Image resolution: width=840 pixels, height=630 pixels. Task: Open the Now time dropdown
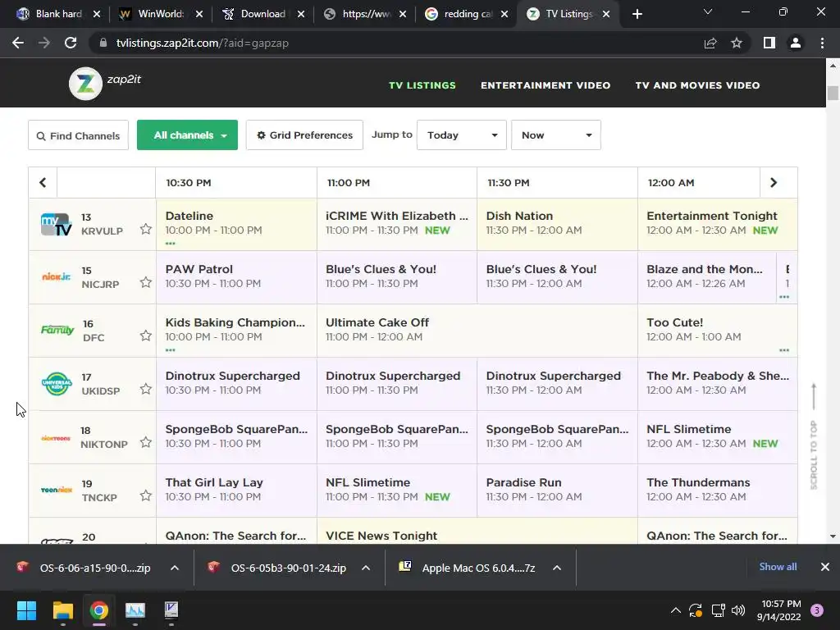click(x=555, y=135)
